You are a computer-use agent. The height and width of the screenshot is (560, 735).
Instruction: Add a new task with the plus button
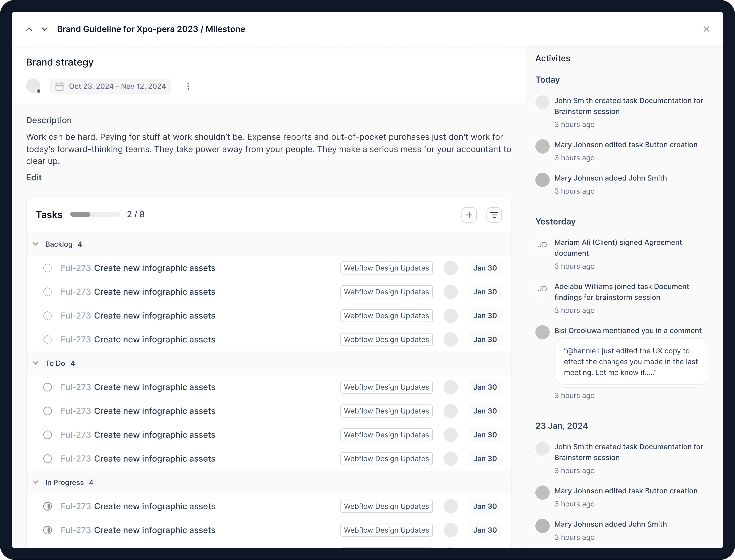pyautogui.click(x=469, y=215)
